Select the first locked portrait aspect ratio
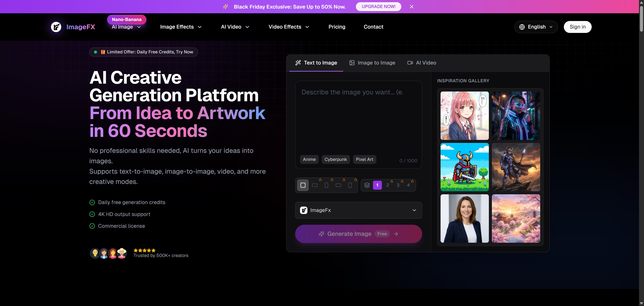This screenshot has width=644, height=306. tap(327, 185)
